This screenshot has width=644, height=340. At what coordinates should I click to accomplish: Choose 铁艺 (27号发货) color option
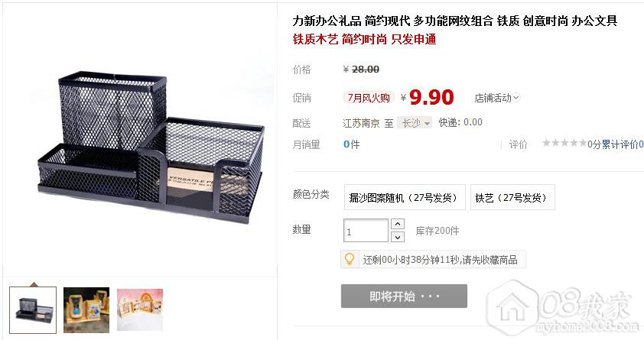[512, 198]
